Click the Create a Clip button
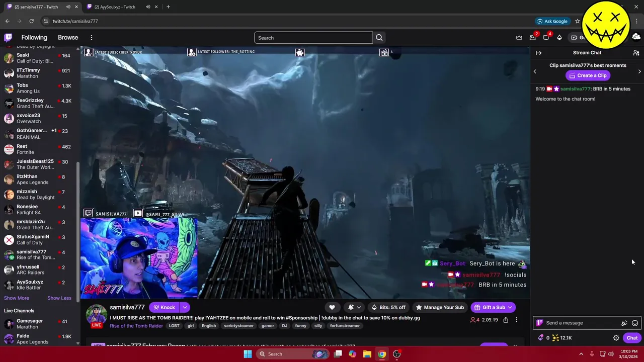 [x=588, y=75]
